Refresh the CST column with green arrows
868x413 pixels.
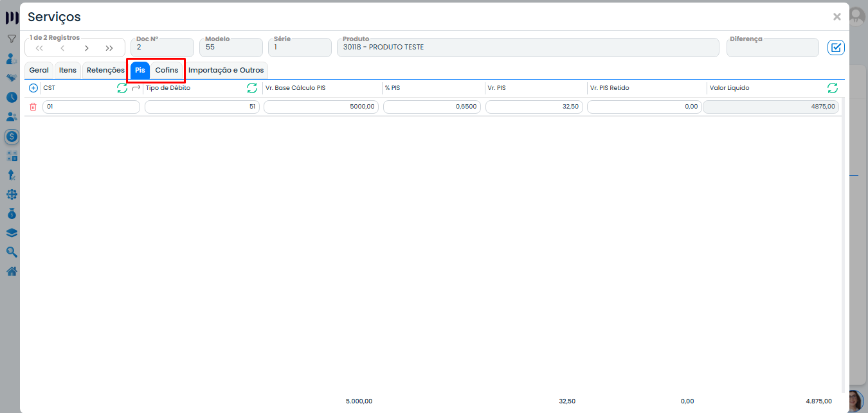coord(122,88)
